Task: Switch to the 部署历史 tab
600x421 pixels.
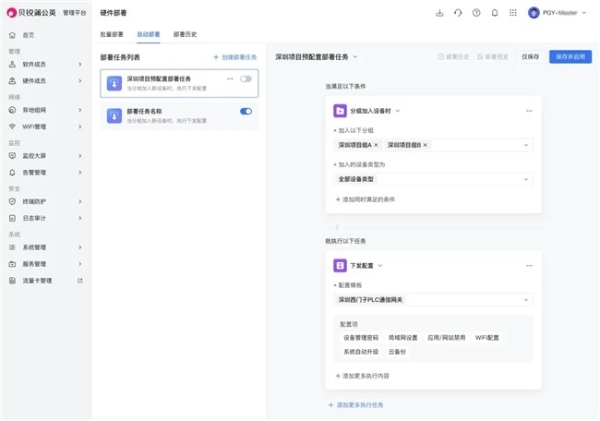Action: tap(185, 34)
